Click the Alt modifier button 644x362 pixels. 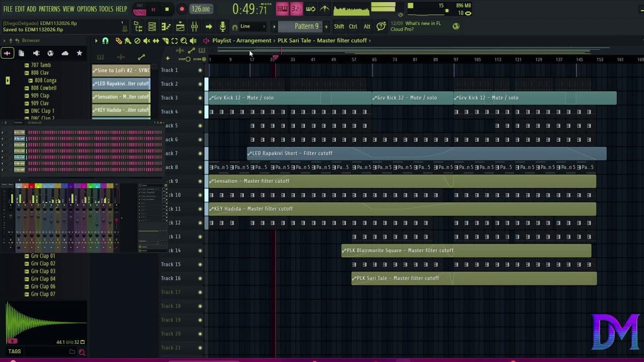367,27
